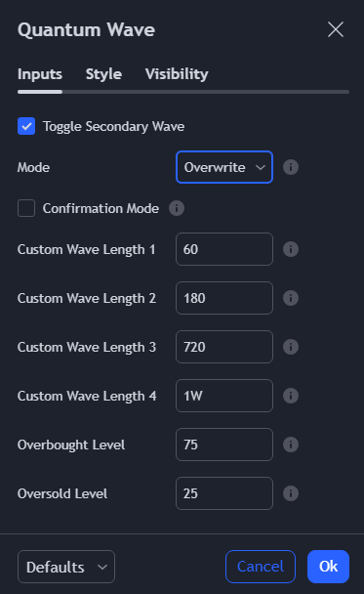
Task: Show info for Custom Wave Length 4
Action: coord(291,396)
